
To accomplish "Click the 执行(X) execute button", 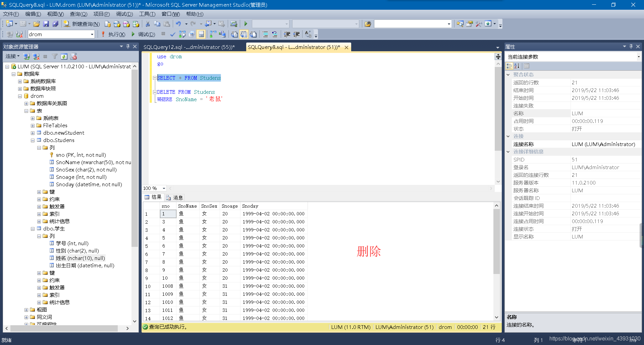I will (113, 34).
